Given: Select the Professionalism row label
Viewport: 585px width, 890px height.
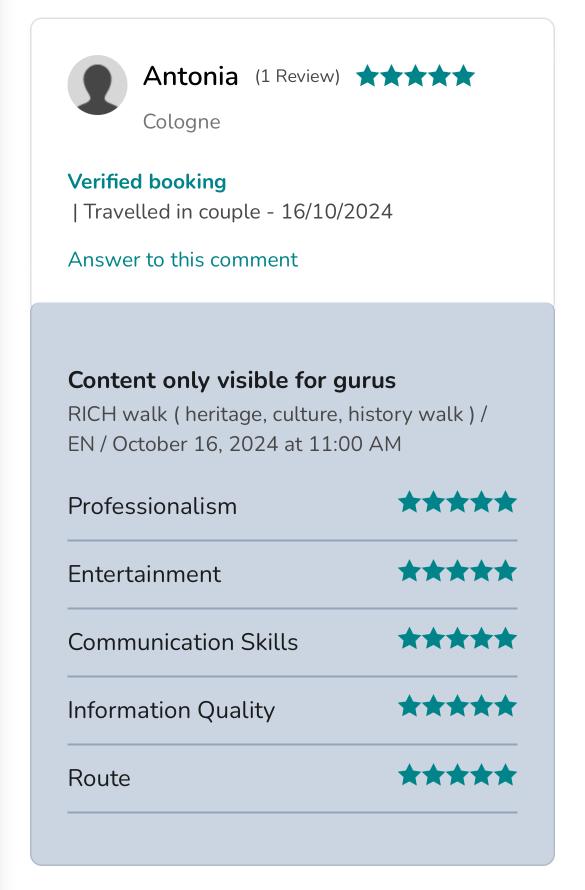Looking at the screenshot, I should click(152, 506).
